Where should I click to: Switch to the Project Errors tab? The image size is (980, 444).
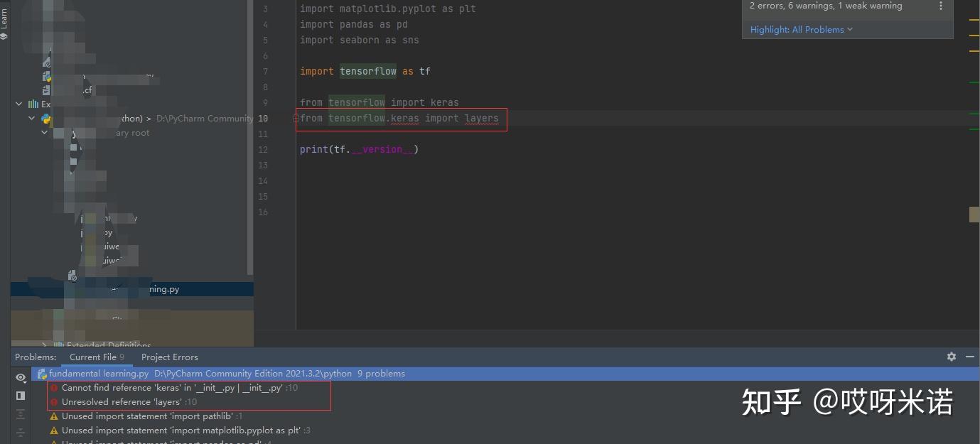169,357
